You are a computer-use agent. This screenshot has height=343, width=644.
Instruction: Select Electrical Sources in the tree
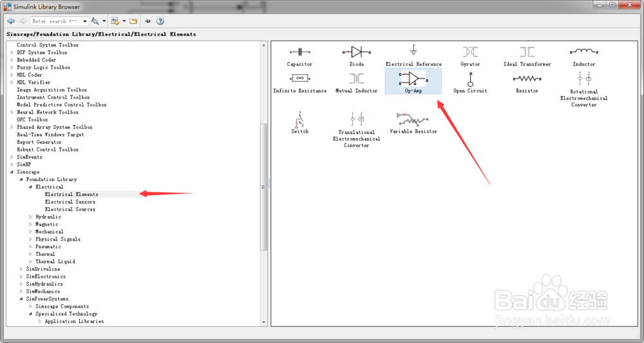coord(70,209)
